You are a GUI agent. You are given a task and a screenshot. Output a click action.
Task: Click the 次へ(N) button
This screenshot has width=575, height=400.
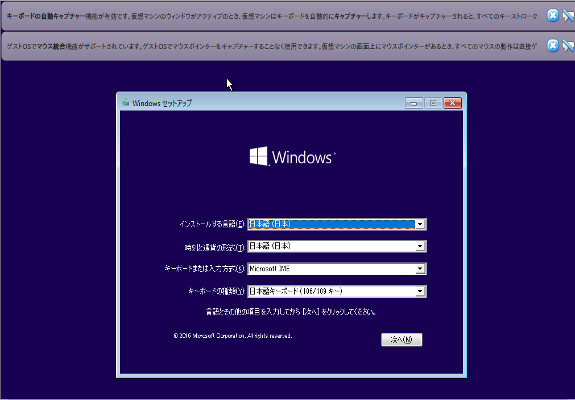402,340
